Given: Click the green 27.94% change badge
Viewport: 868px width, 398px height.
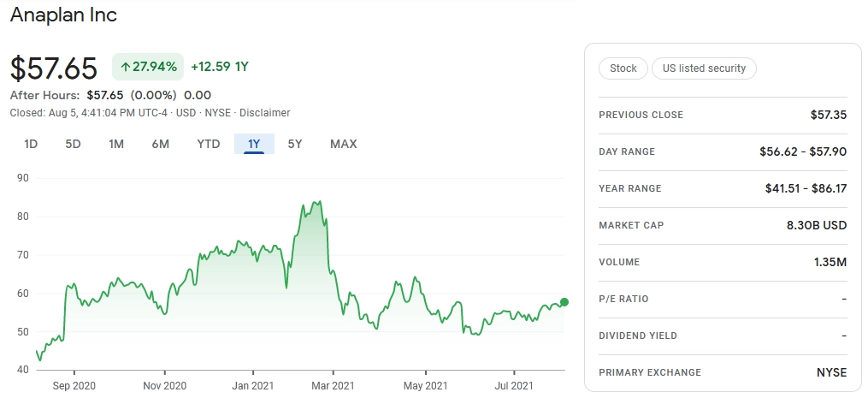Looking at the screenshot, I should [x=148, y=67].
